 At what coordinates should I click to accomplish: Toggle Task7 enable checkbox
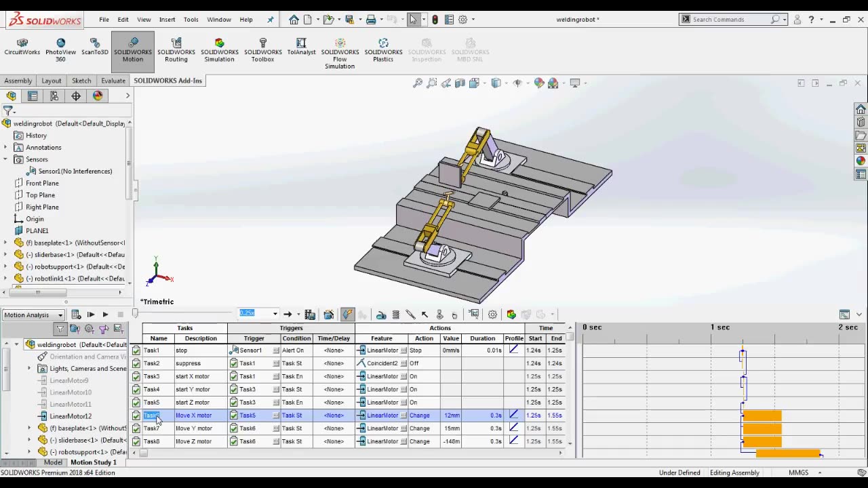136,428
